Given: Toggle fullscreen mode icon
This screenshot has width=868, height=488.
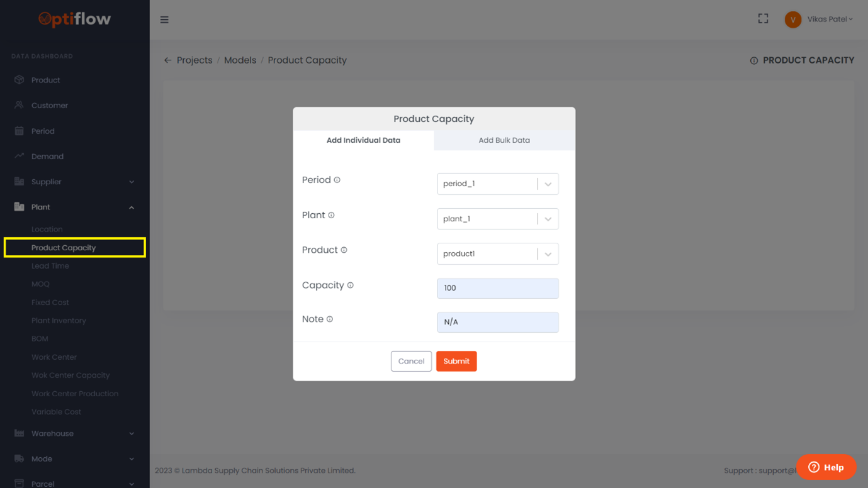Looking at the screenshot, I should [x=763, y=19].
